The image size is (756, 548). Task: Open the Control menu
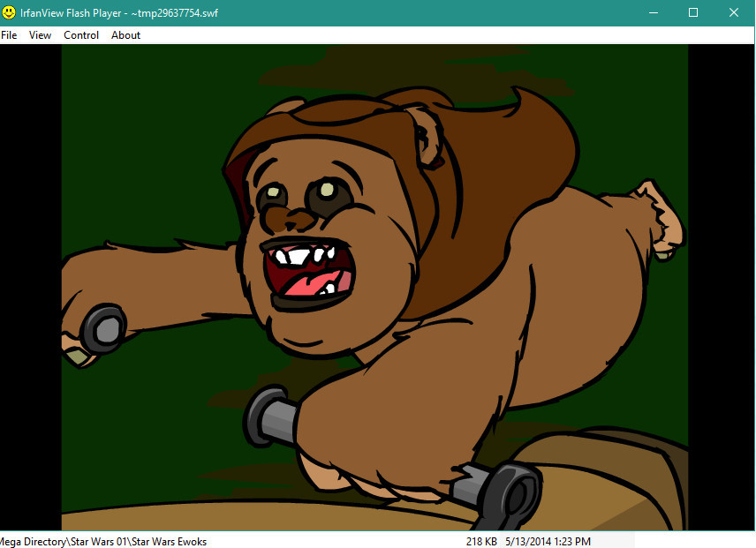click(x=81, y=35)
